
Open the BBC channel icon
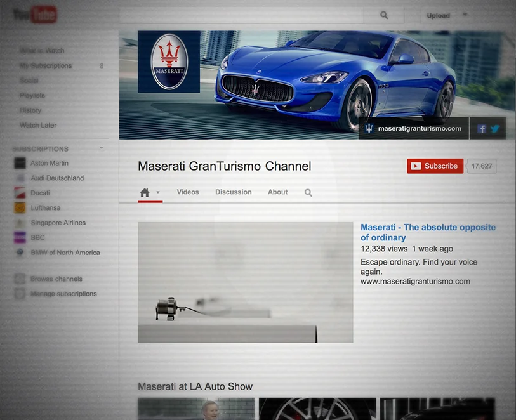pos(20,237)
